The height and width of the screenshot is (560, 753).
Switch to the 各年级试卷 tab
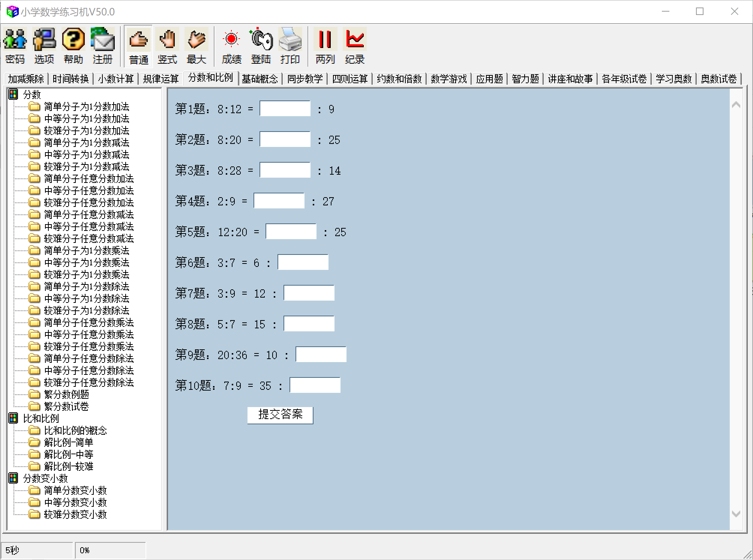[x=624, y=79]
